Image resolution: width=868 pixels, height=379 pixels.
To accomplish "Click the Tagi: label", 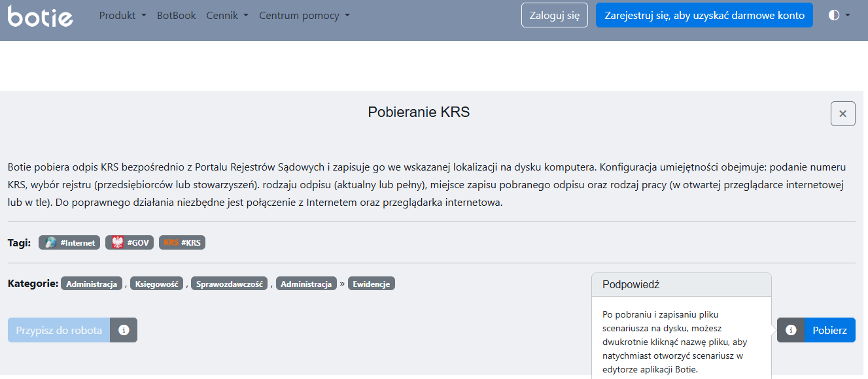I will pos(19,242).
